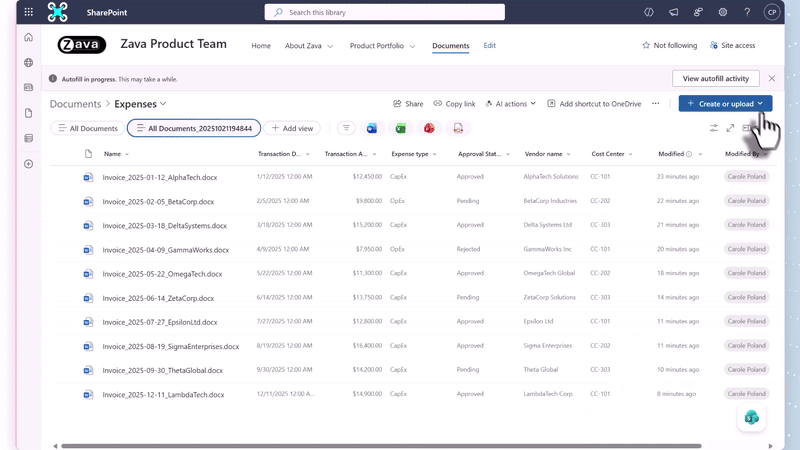Click the Zava black oval logo
Viewport: 800px width, 450px height.
(x=82, y=45)
